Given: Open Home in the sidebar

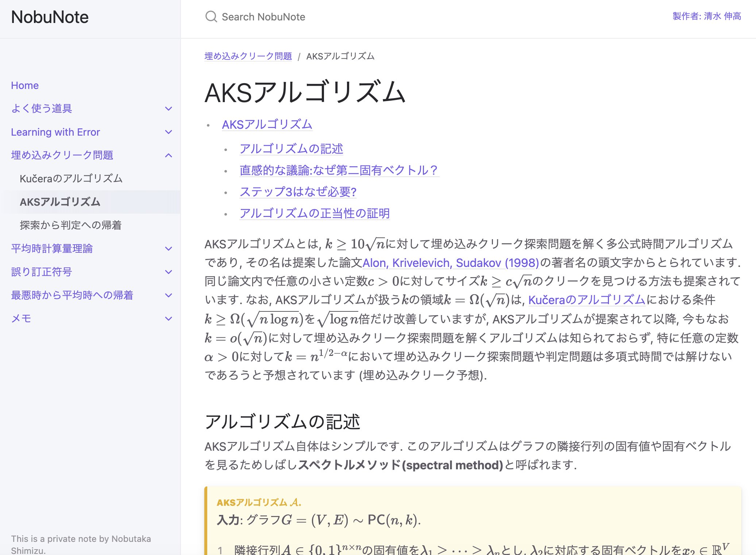Looking at the screenshot, I should (x=25, y=85).
